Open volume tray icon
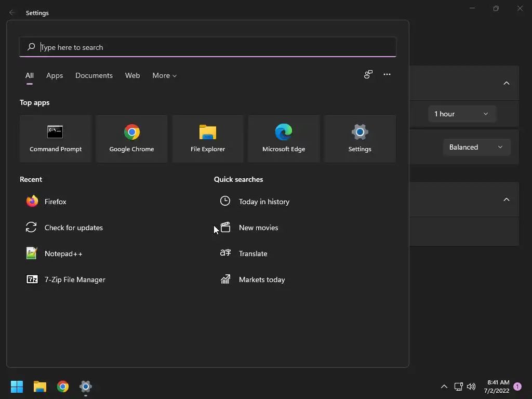The width and height of the screenshot is (532, 399). point(471,387)
